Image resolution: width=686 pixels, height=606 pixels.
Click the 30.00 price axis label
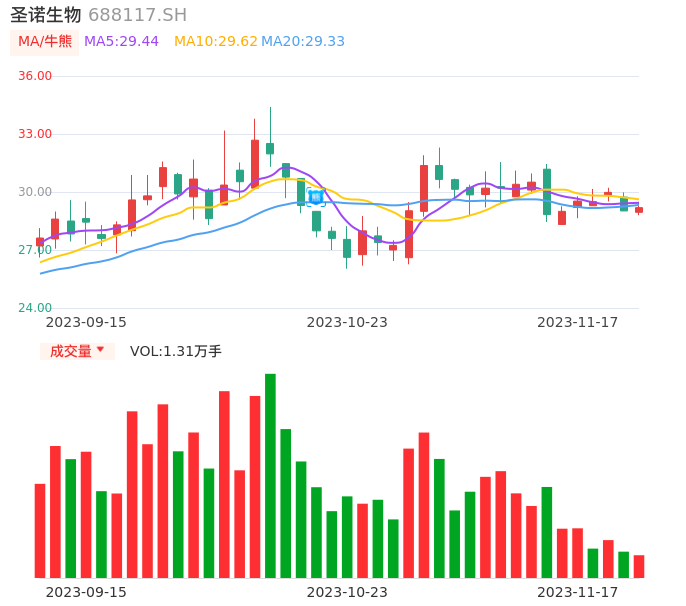35,192
